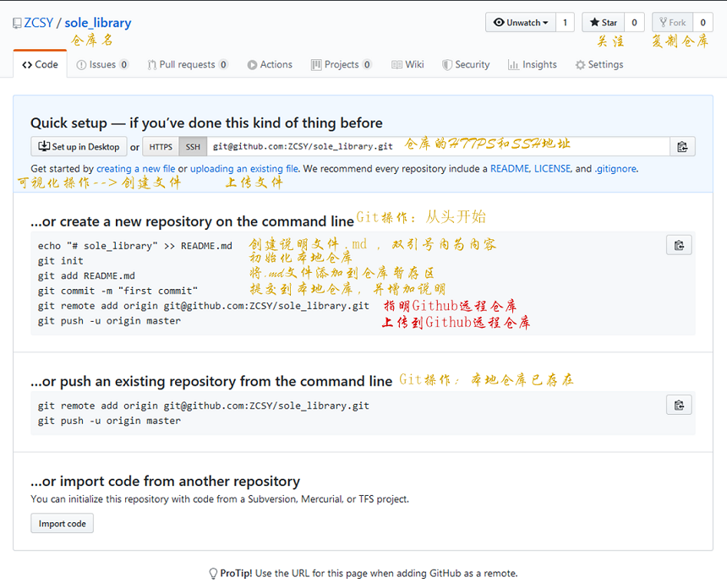Click the ProTip lightbulb icon
Screen dimensions: 727x588
[213, 574]
